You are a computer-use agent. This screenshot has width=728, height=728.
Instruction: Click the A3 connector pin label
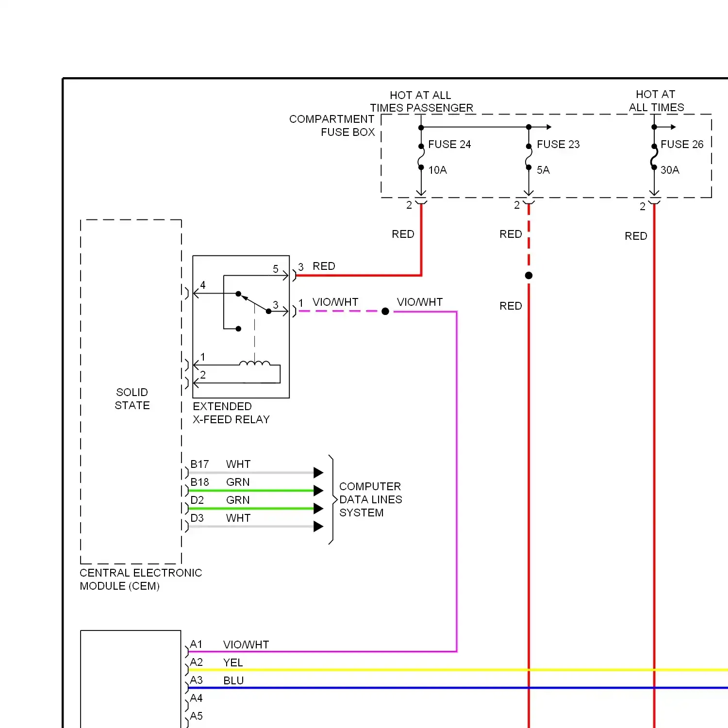pos(196,680)
